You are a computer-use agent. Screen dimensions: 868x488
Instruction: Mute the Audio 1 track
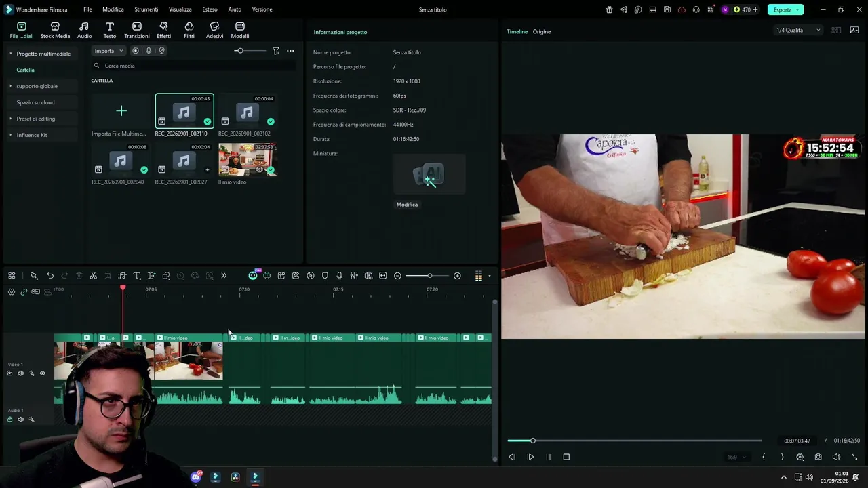(20, 420)
